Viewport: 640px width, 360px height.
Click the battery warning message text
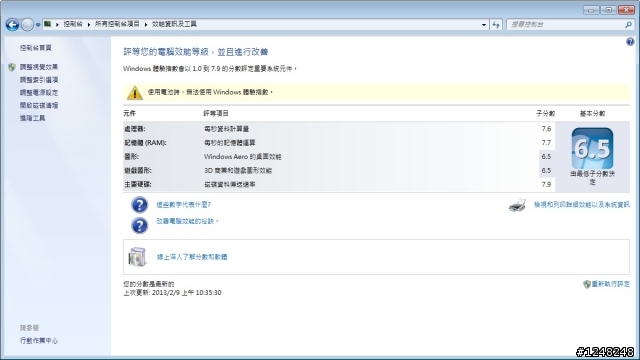[x=210, y=92]
